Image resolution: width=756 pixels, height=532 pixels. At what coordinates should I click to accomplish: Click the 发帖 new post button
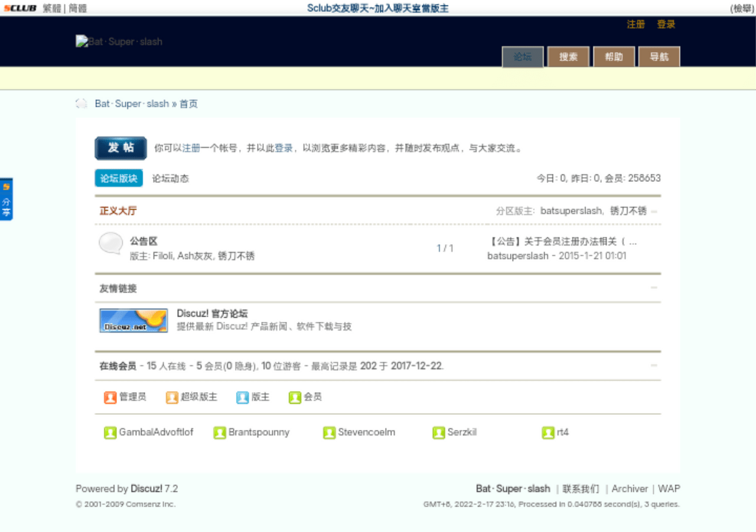click(x=121, y=148)
